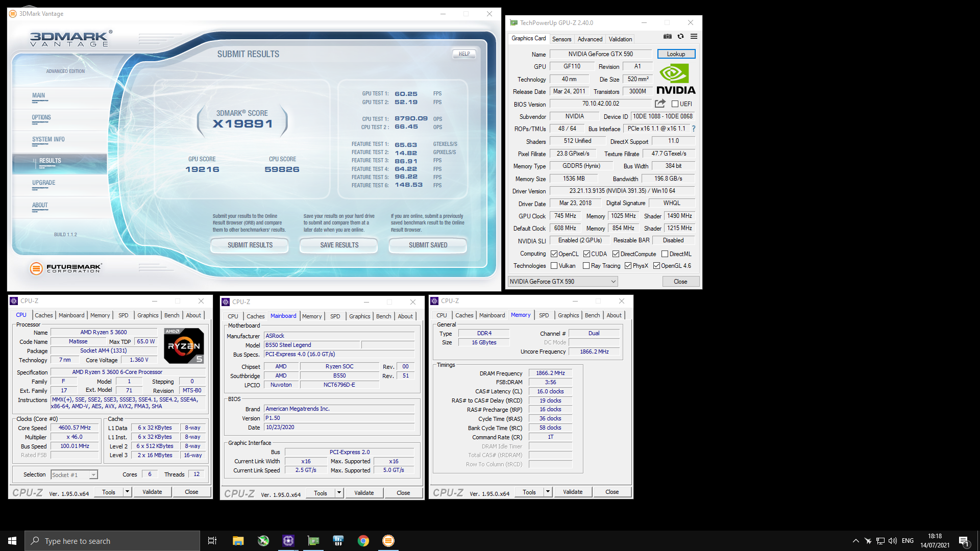The width and height of the screenshot is (980, 551).
Task: Toggle OpenGL 4.6 checkbox
Action: tap(656, 266)
